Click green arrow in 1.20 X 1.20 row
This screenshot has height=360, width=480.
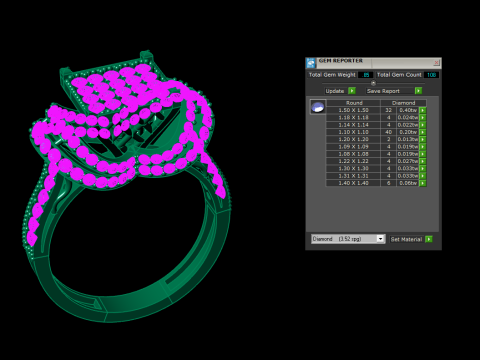(x=423, y=139)
